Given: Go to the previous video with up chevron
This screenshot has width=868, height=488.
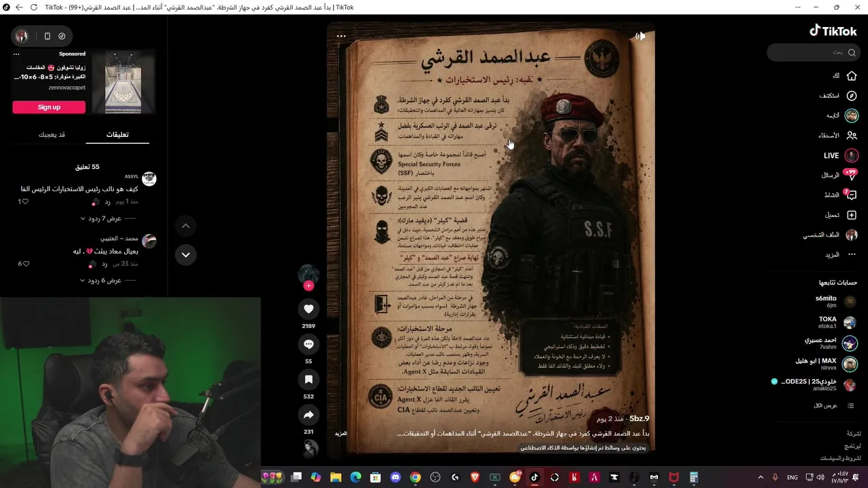Looking at the screenshot, I should pos(185,226).
